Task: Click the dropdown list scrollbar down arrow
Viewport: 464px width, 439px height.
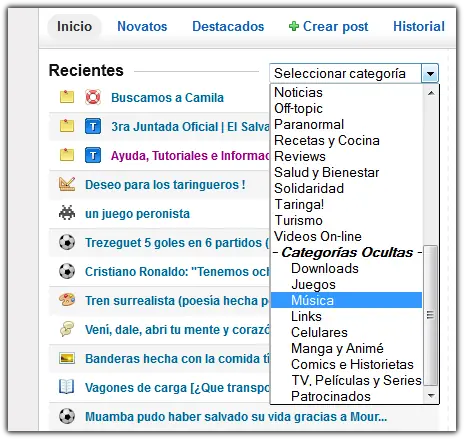Action: 431,396
